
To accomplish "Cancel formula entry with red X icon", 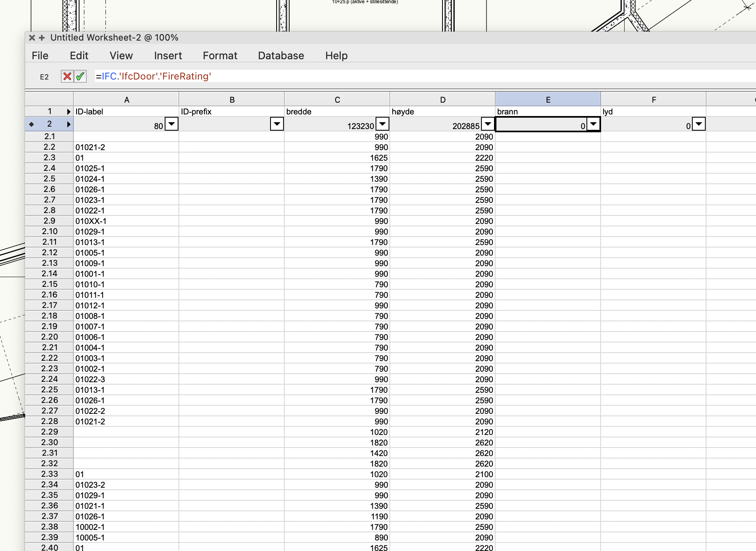I will (67, 76).
